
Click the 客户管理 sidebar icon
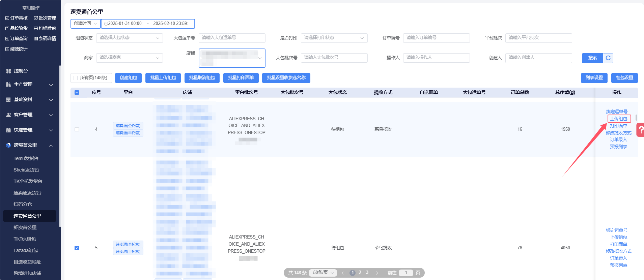tap(8, 115)
